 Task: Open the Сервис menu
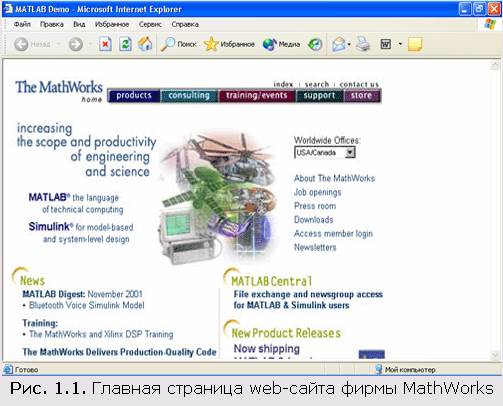coord(150,24)
